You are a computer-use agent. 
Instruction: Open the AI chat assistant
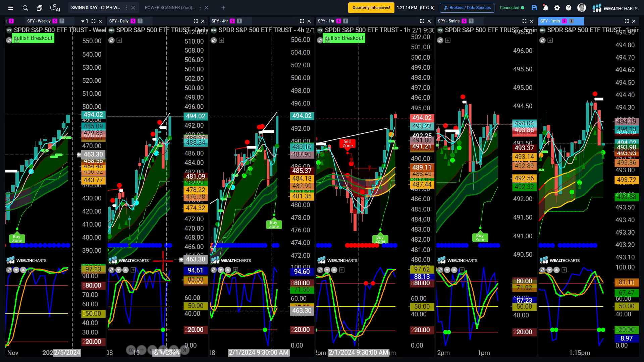pos(55,8)
